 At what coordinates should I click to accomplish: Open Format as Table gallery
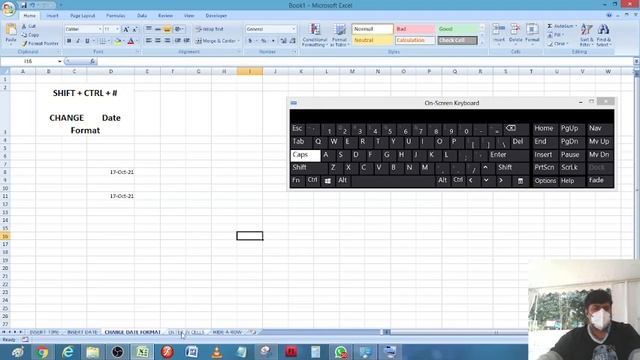click(x=339, y=35)
